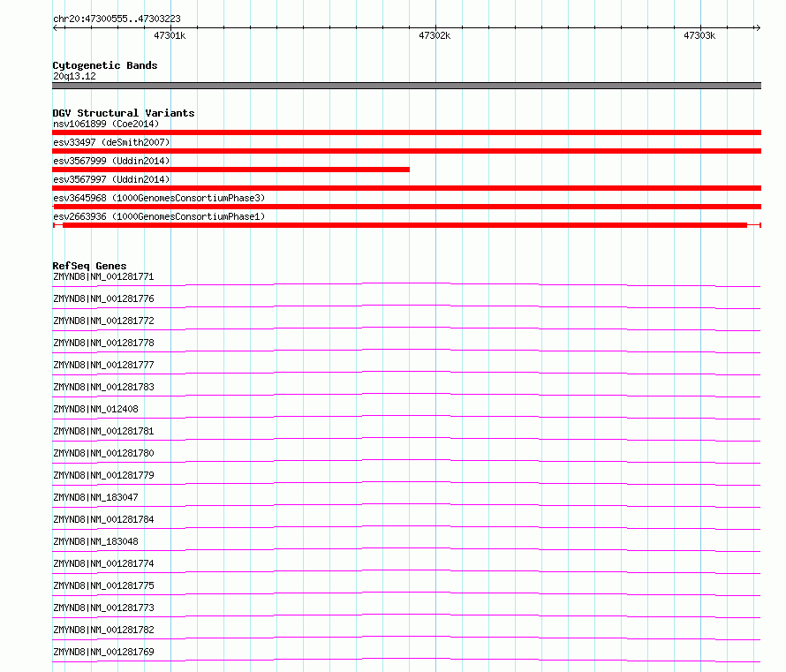Click the red bar under esv3567997
Image resolution: width=786 pixels, height=672 pixels.
[x=406, y=188]
